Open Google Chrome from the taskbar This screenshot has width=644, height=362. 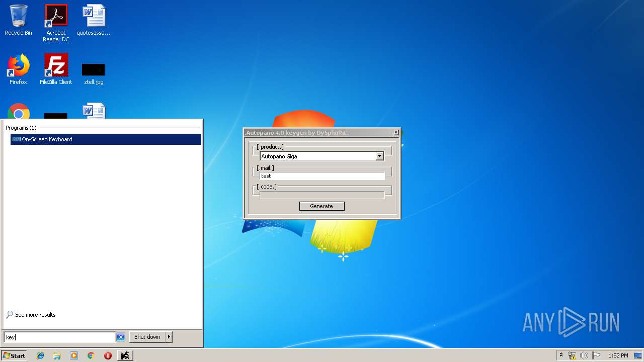click(91, 355)
